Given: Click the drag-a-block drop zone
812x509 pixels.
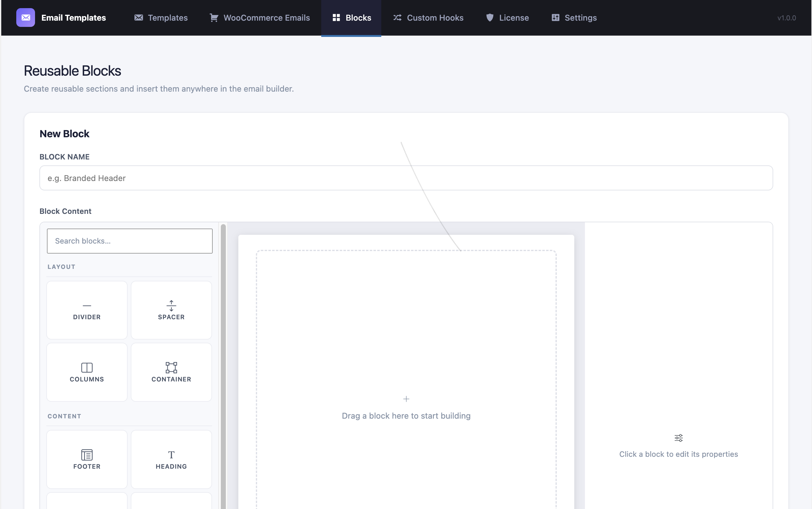Looking at the screenshot, I should click(x=406, y=380).
